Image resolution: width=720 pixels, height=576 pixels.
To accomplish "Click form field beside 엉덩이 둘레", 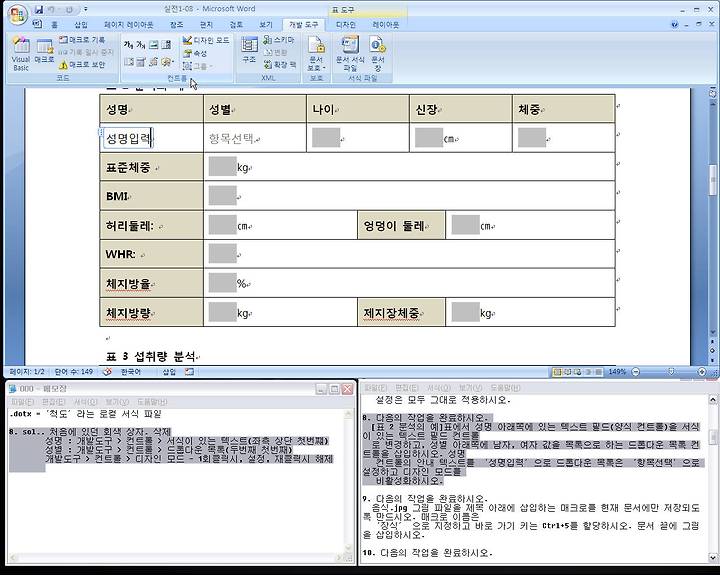I will (x=465, y=225).
